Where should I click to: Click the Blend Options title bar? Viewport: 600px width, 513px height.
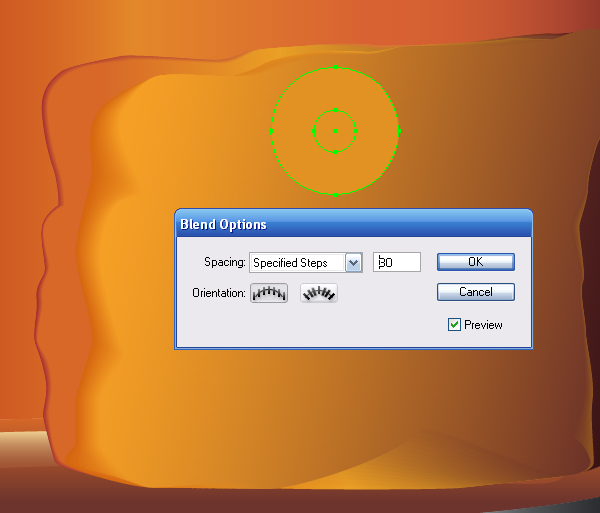354,224
